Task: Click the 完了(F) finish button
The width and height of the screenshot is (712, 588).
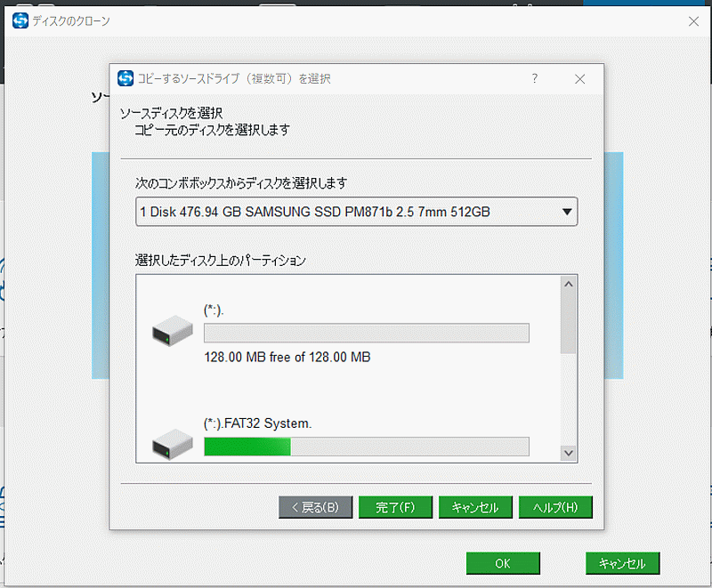Action: pyautogui.click(x=395, y=507)
